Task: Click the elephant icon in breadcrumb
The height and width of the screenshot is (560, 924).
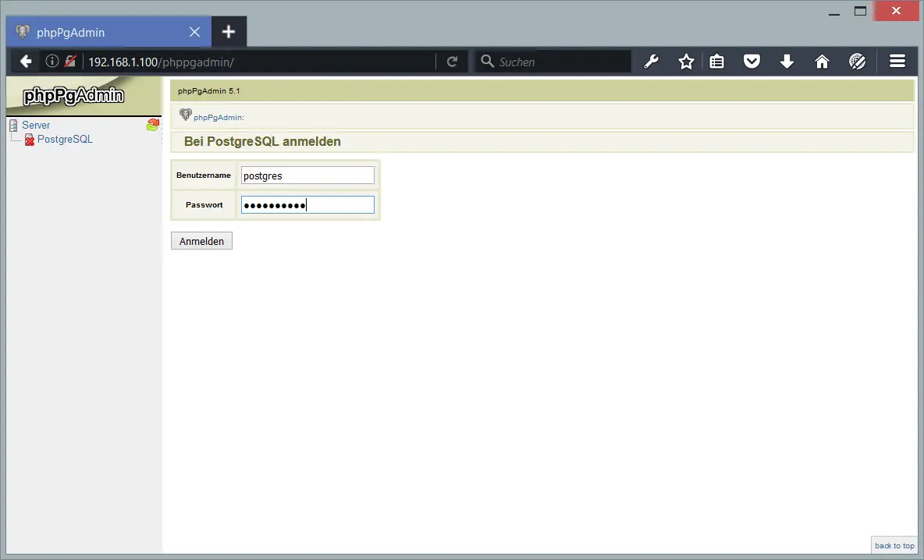Action: click(x=186, y=114)
